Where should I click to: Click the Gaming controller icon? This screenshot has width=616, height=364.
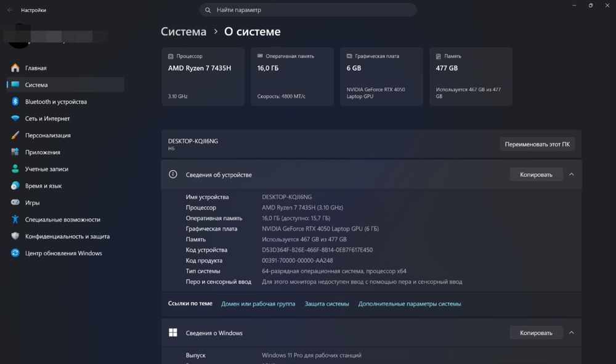15,202
